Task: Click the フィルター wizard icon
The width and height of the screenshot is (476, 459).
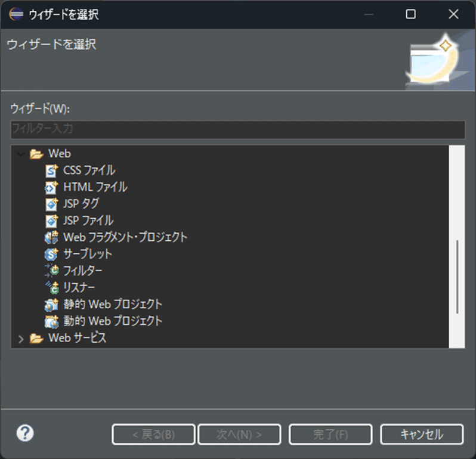Action: [52, 271]
